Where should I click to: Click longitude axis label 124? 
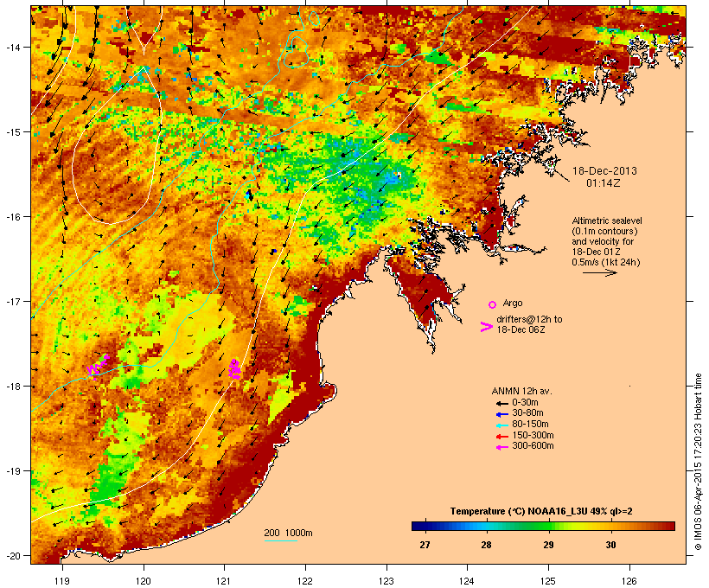tap(467, 581)
